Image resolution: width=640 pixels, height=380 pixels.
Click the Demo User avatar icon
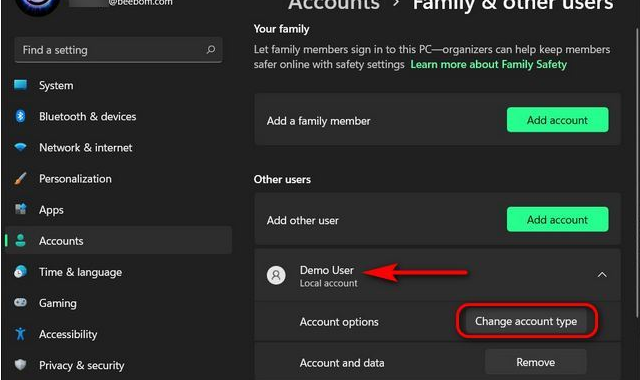click(276, 276)
